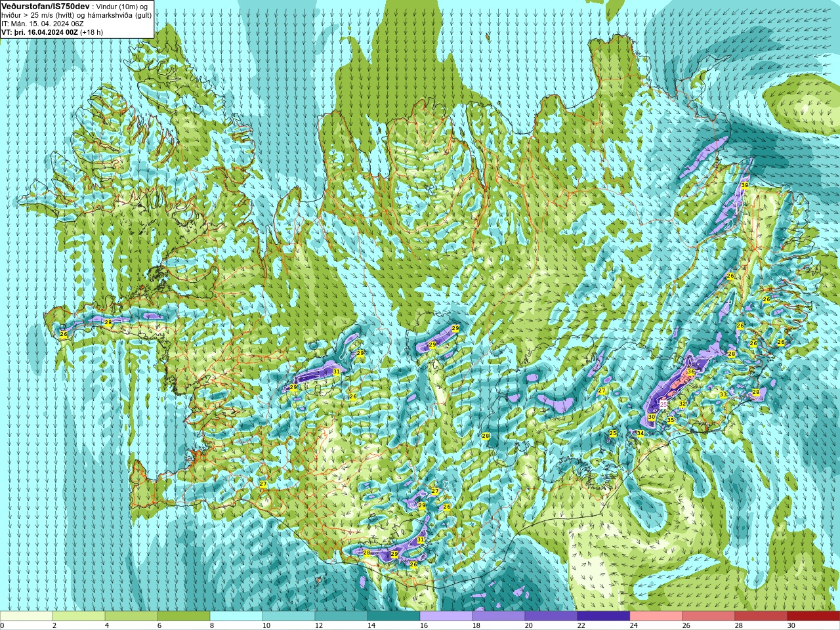Click the lavender 16–18 m/s legend swatch

(446, 616)
